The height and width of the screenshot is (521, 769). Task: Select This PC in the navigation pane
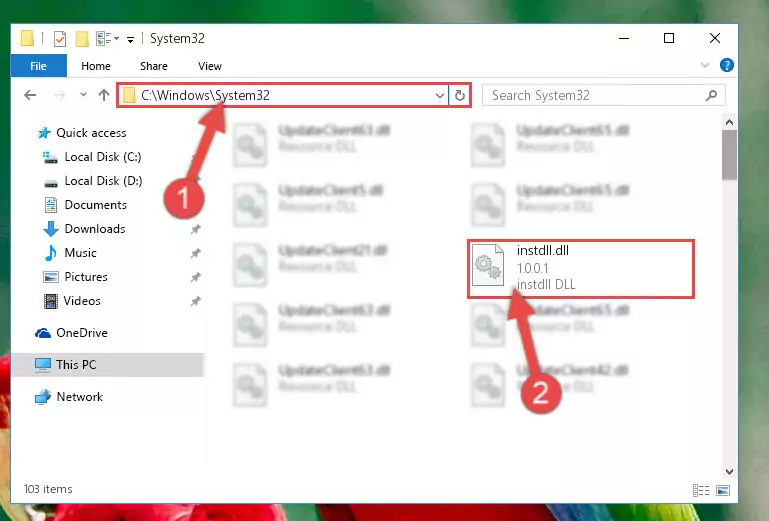(x=76, y=365)
